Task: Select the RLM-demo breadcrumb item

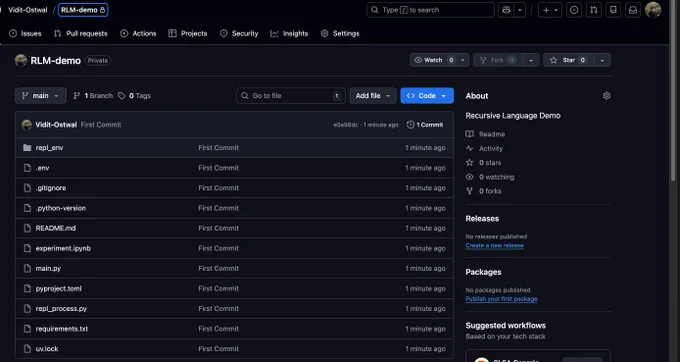Action: [83, 10]
